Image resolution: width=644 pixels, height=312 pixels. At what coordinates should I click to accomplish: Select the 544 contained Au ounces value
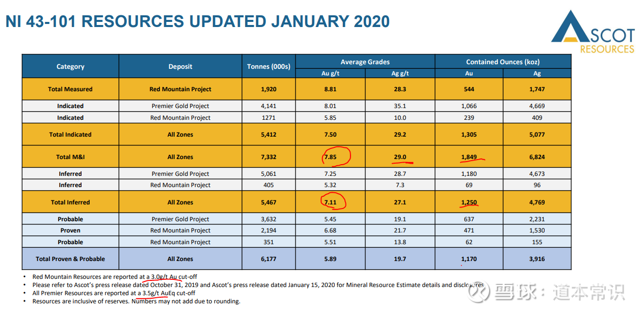[469, 89]
